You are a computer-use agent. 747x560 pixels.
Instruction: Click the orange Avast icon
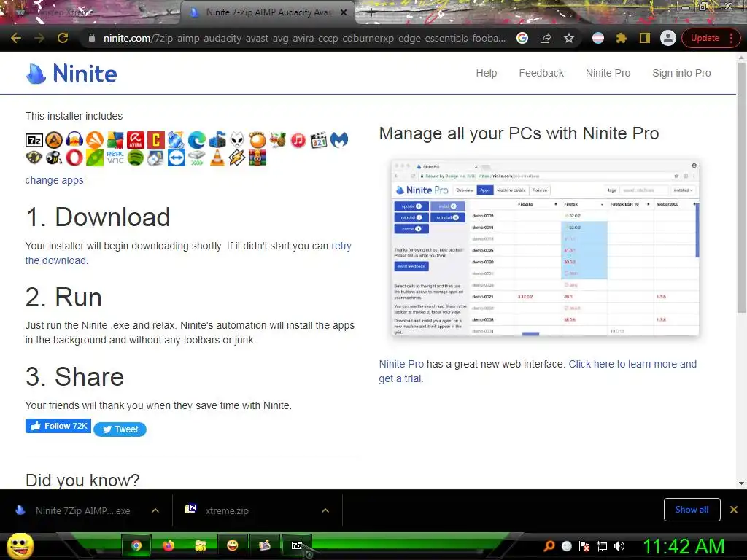click(x=95, y=140)
